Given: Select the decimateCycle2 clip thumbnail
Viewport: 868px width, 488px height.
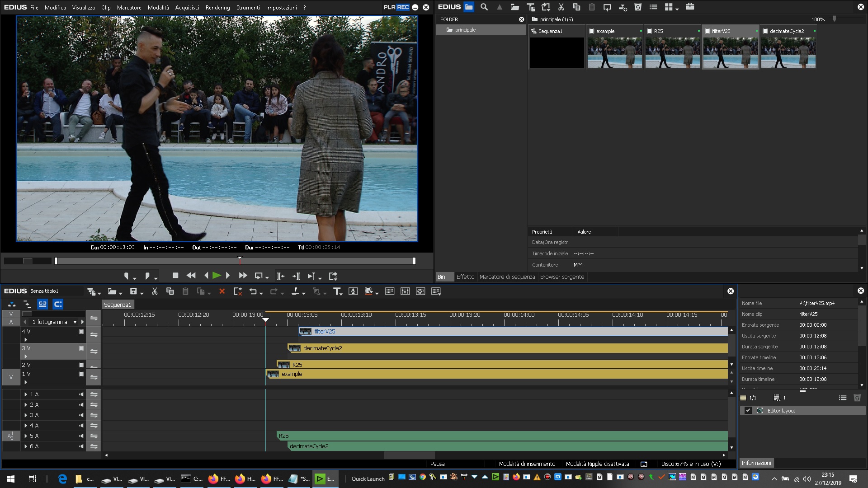Looking at the screenshot, I should point(788,53).
